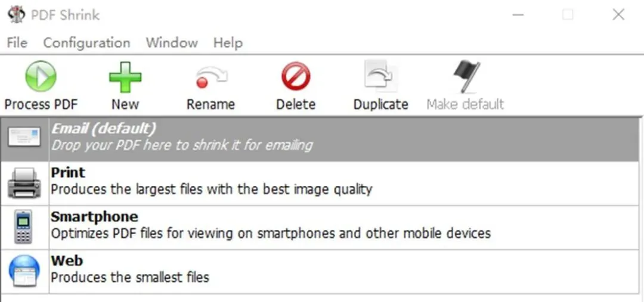644x302 pixels.
Task: Open the Help menu
Action: (x=228, y=43)
